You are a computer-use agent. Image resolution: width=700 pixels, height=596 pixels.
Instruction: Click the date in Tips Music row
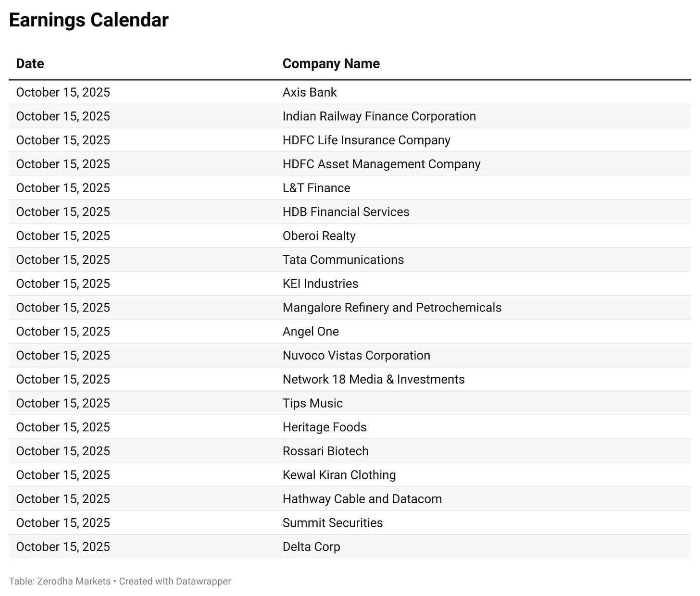coord(63,403)
